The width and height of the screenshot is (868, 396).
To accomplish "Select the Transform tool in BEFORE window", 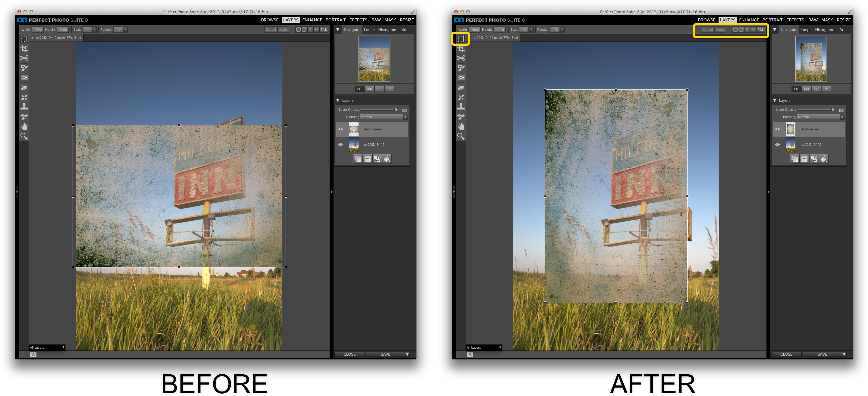I will point(24,39).
